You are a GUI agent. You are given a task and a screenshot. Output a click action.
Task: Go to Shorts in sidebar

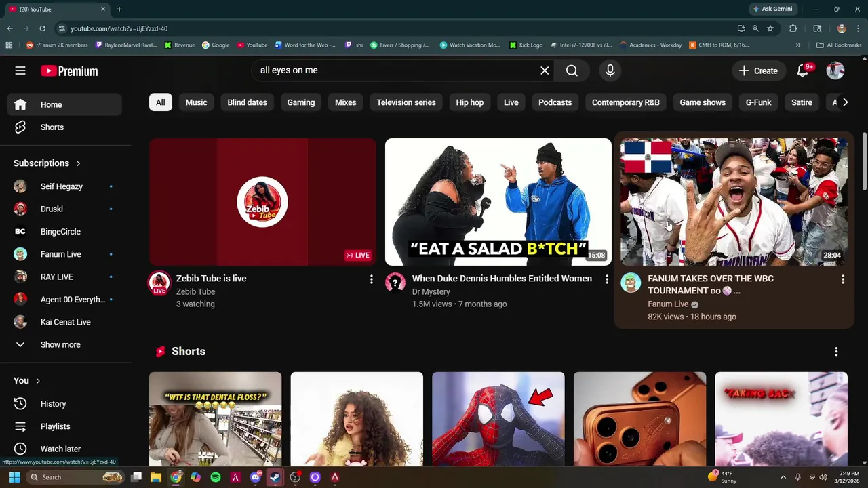[64, 127]
